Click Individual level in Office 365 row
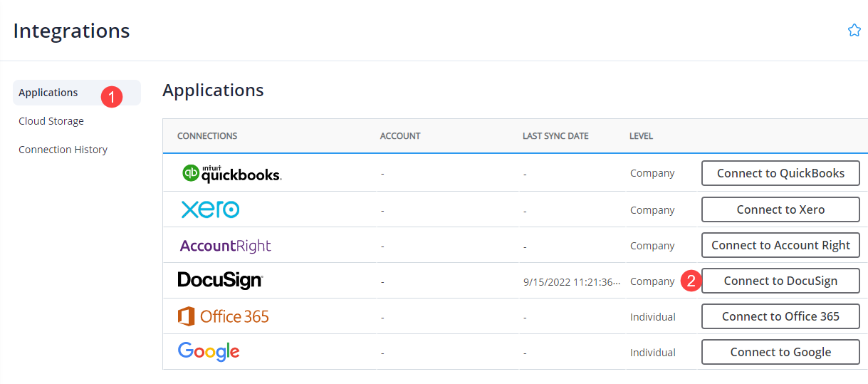Viewport: 868px width, 384px height. [x=653, y=317]
